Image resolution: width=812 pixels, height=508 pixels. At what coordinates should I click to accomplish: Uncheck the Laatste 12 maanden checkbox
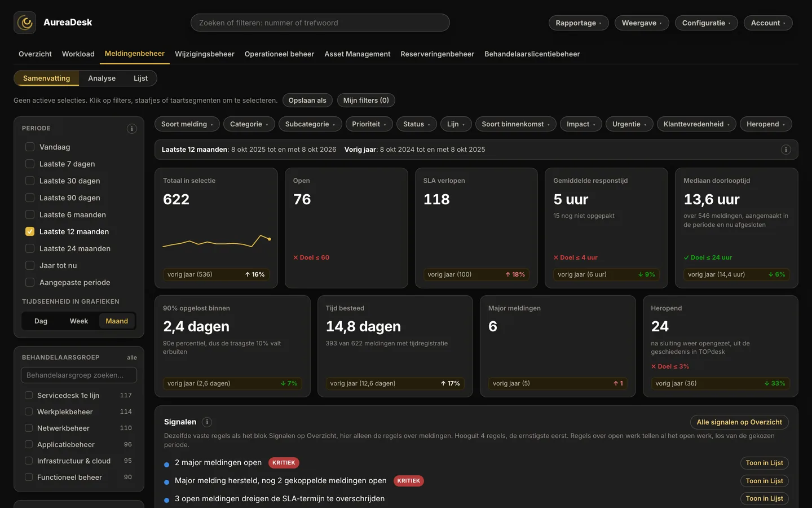coord(30,231)
